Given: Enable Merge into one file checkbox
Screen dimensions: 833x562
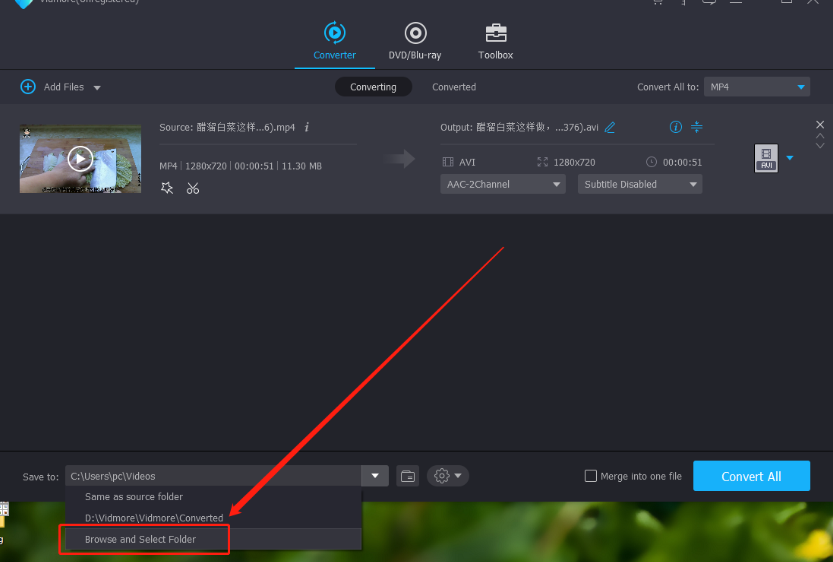Looking at the screenshot, I should point(590,476).
